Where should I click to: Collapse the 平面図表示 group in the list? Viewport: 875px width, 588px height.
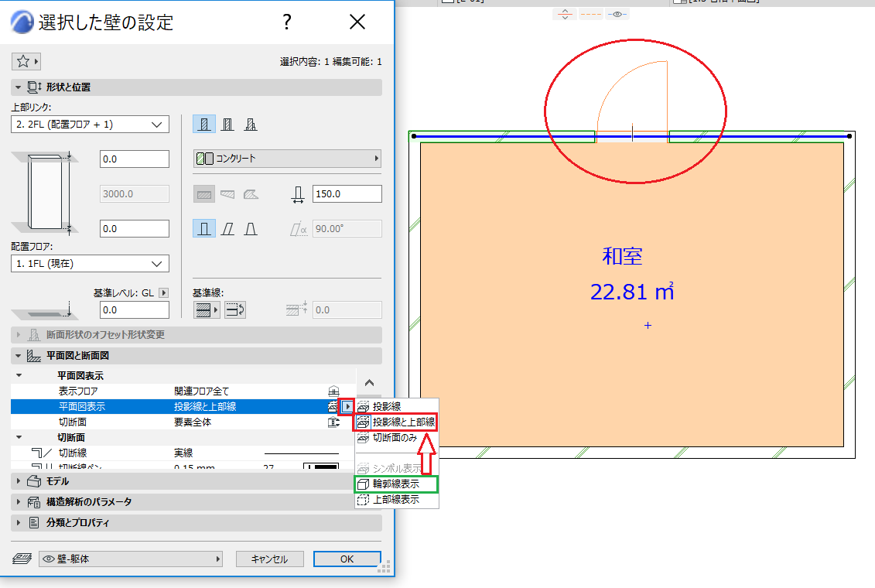pos(19,375)
